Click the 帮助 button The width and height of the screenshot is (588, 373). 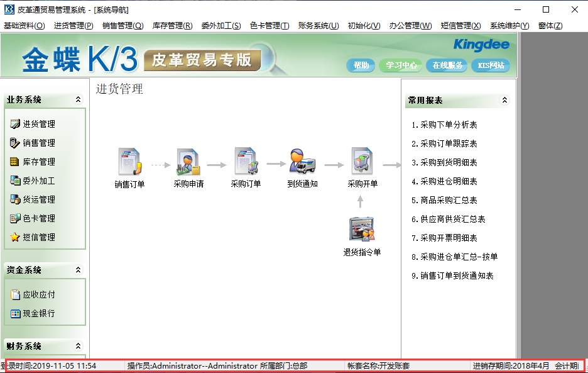click(x=361, y=65)
